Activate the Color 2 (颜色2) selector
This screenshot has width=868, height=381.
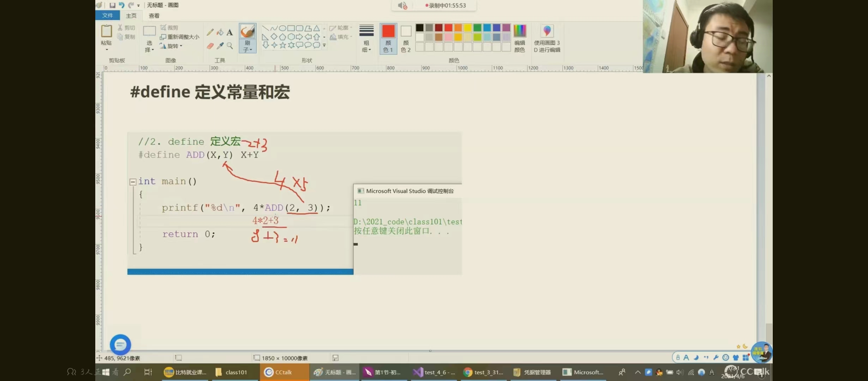(x=406, y=38)
